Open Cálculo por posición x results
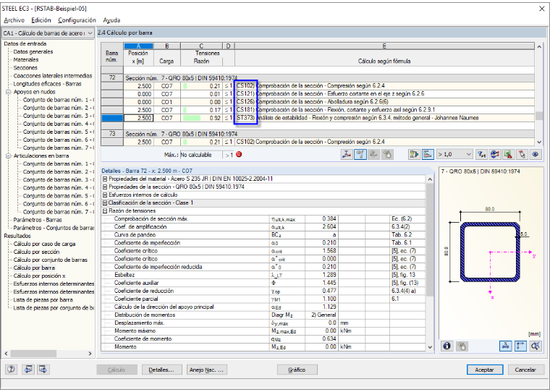Image resolution: width=550 pixels, height=392 pixels. pos(39,276)
